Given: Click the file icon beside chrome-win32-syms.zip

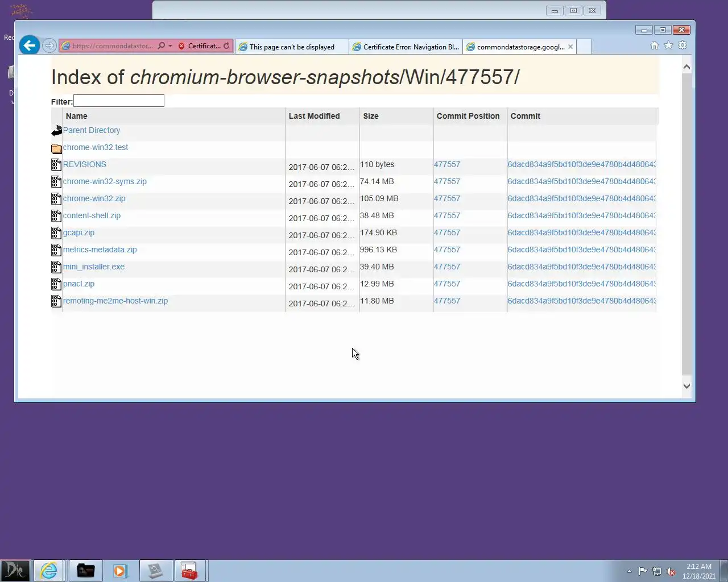Looking at the screenshot, I should (56, 182).
